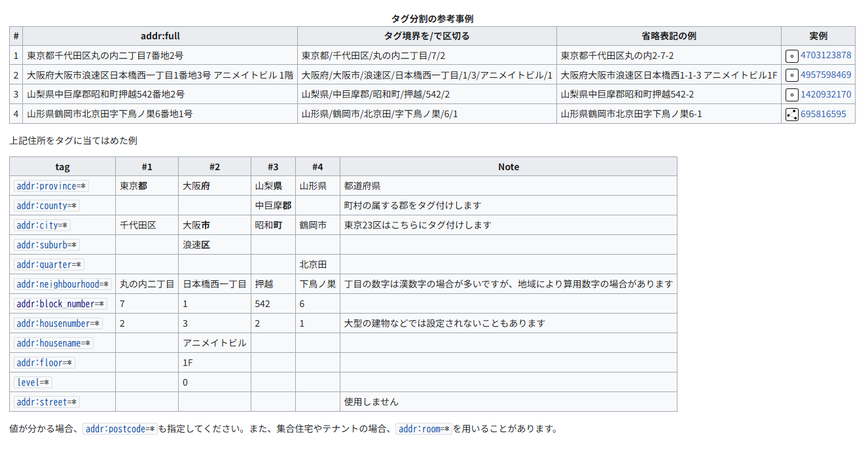Select the cell 山形県鶴岡市北京田字下鳥ノ巣6-1
This screenshot has height=453, width=868.
tap(669, 114)
